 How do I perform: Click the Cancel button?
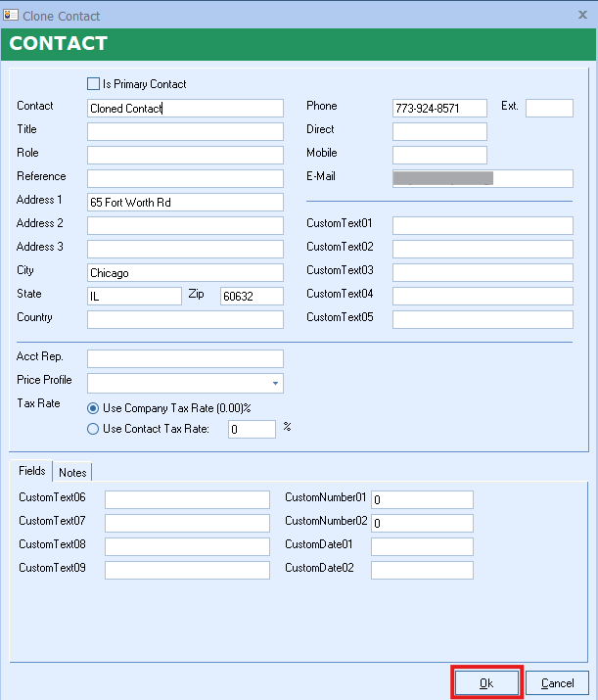(x=558, y=683)
